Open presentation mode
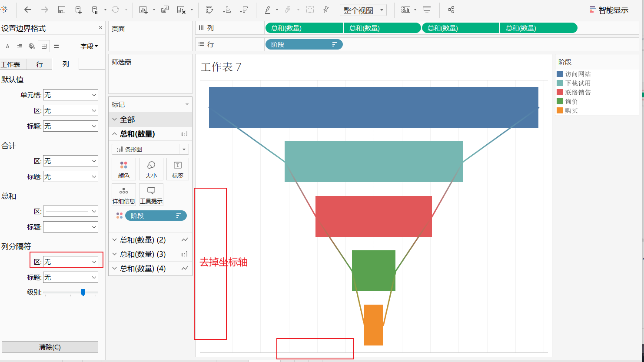The image size is (644, 362). click(x=427, y=10)
